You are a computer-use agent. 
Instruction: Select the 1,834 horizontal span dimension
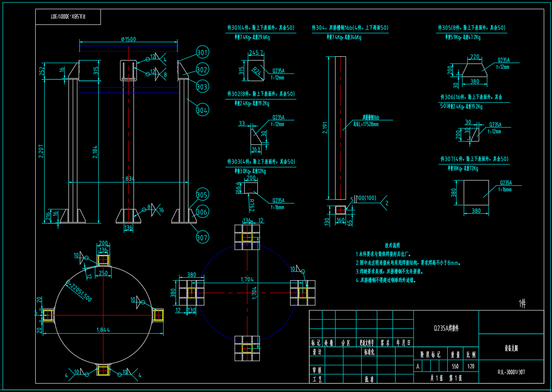pyautogui.click(x=128, y=179)
